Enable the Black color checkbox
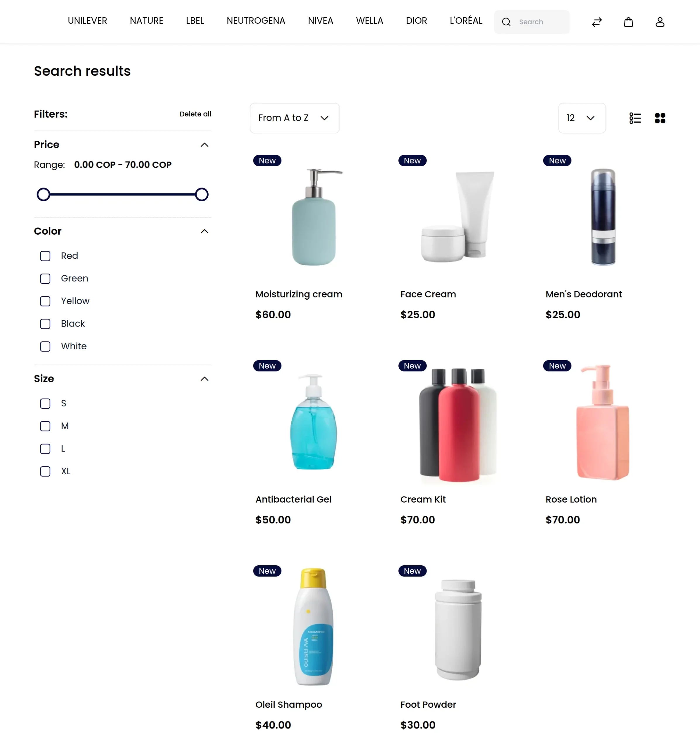 tap(45, 324)
